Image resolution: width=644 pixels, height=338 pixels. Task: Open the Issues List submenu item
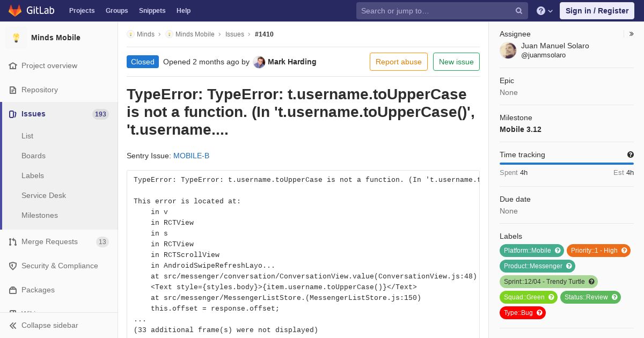pyautogui.click(x=27, y=136)
